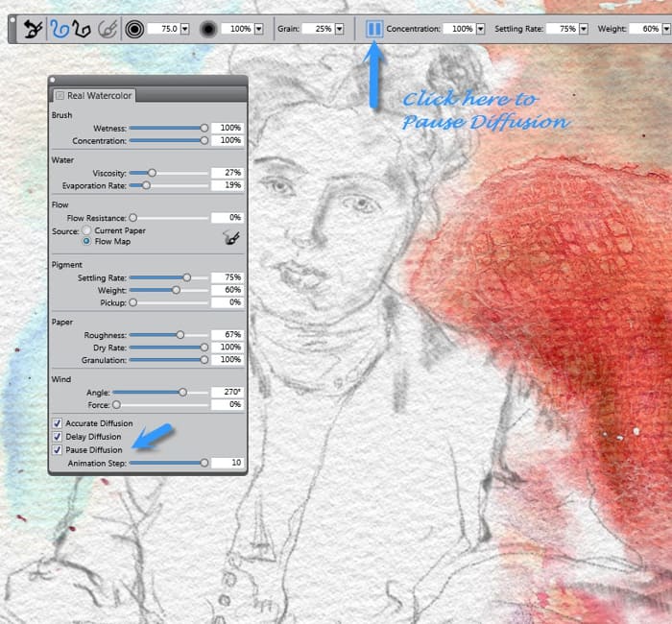The image size is (672, 624).
Task: Click the Dry Rate 100% value field
Action: coord(228,347)
